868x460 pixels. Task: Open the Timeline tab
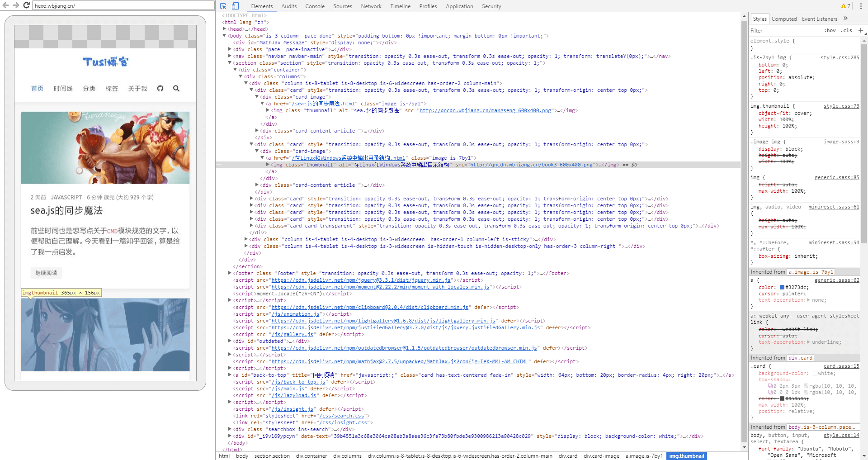pyautogui.click(x=401, y=6)
